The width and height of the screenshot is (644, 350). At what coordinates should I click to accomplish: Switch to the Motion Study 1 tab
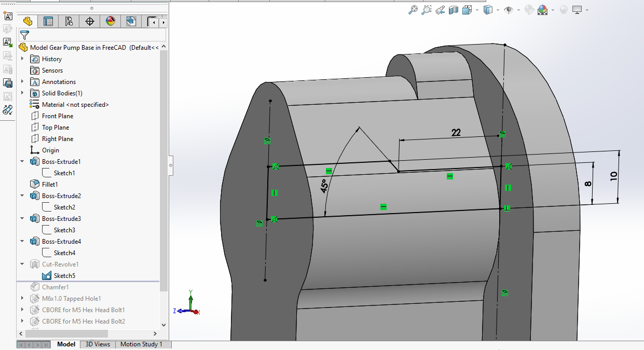141,344
